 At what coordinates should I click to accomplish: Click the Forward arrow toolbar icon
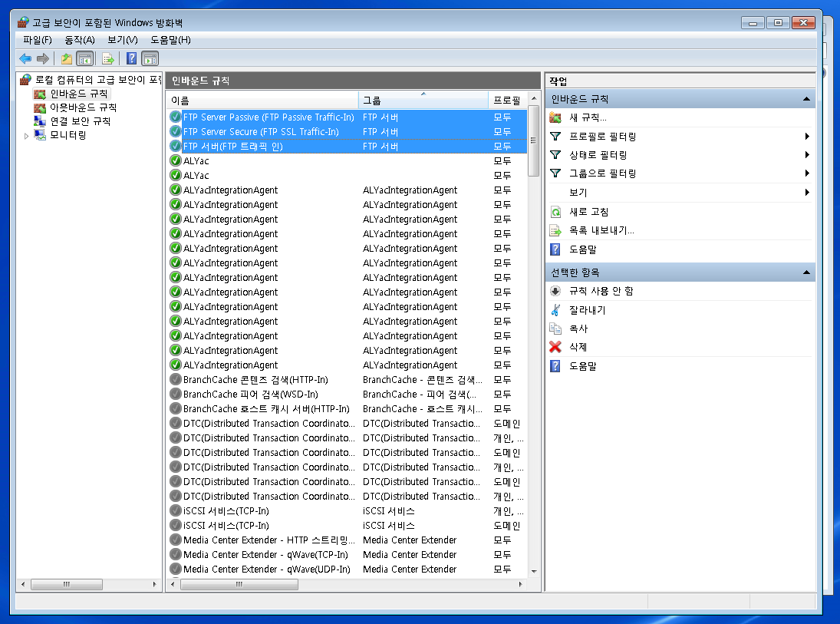click(x=43, y=58)
